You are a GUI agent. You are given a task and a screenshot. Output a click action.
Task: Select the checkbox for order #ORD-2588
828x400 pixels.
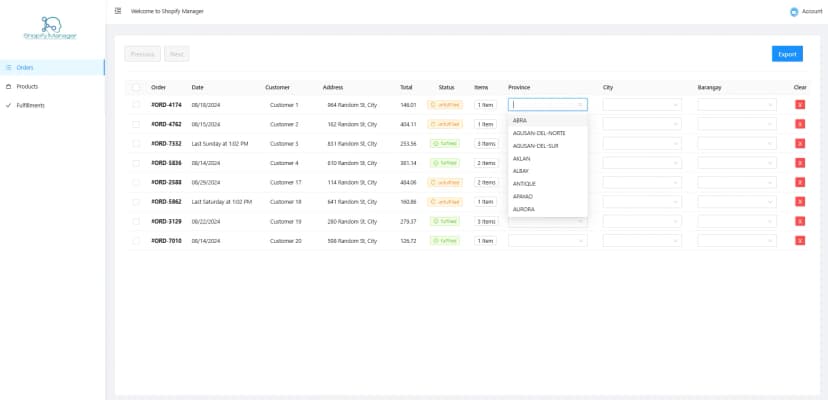point(136,182)
